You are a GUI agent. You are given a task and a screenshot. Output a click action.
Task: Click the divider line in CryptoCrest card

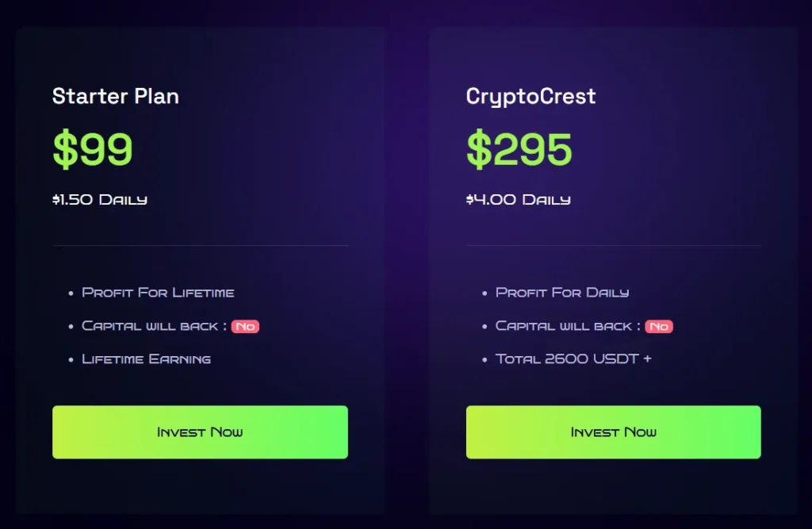pyautogui.click(x=613, y=246)
